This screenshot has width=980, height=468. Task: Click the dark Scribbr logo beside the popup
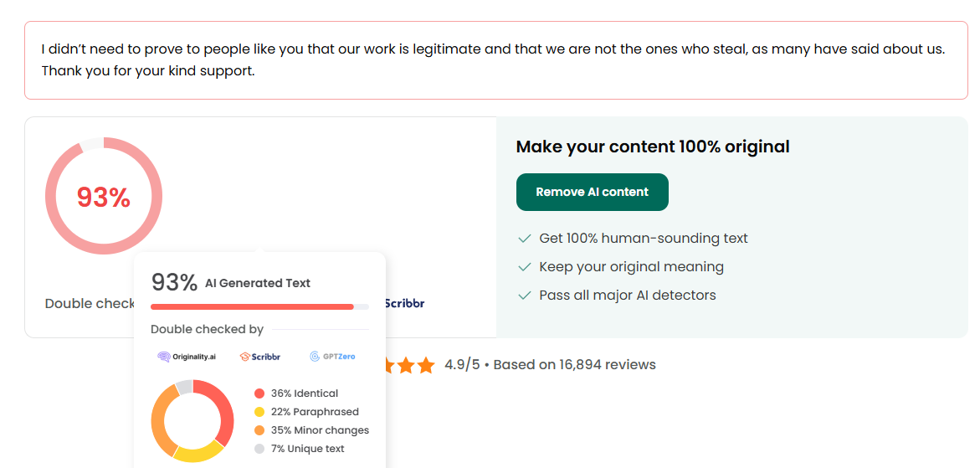(404, 303)
